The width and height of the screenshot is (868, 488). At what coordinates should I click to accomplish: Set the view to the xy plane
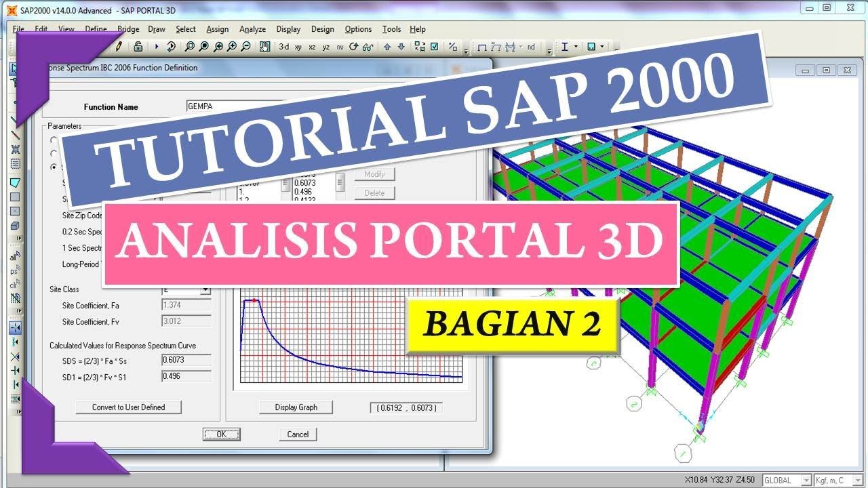(298, 47)
